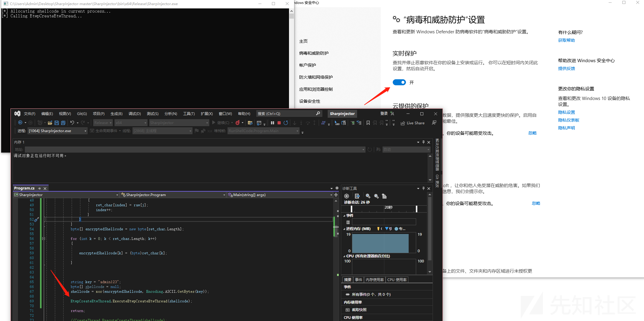Open the 文件(F) File menu
The width and height of the screenshot is (644, 321).
29,114
